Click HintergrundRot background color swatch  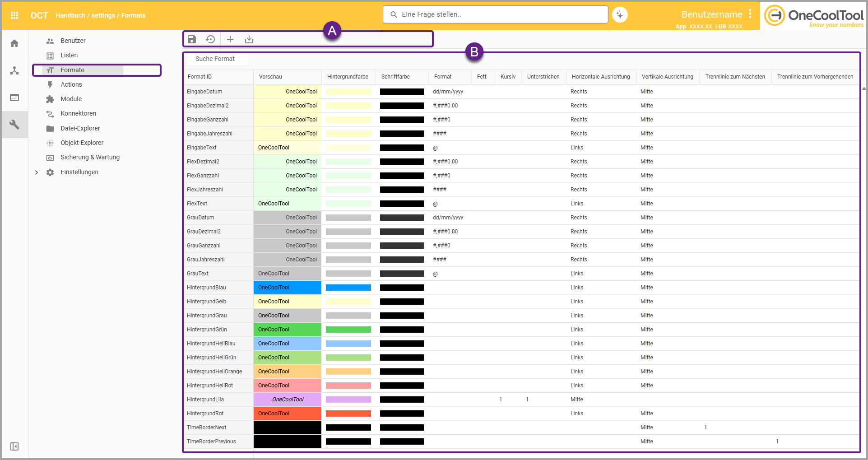348,414
